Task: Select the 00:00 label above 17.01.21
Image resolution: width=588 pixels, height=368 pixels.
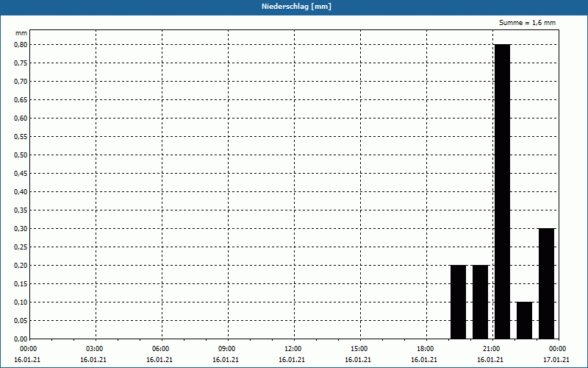Action: tap(558, 349)
